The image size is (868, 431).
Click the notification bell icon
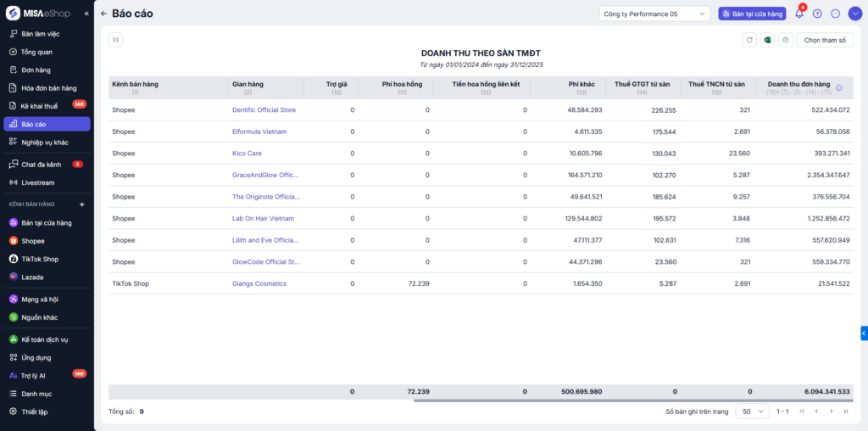[x=798, y=14]
